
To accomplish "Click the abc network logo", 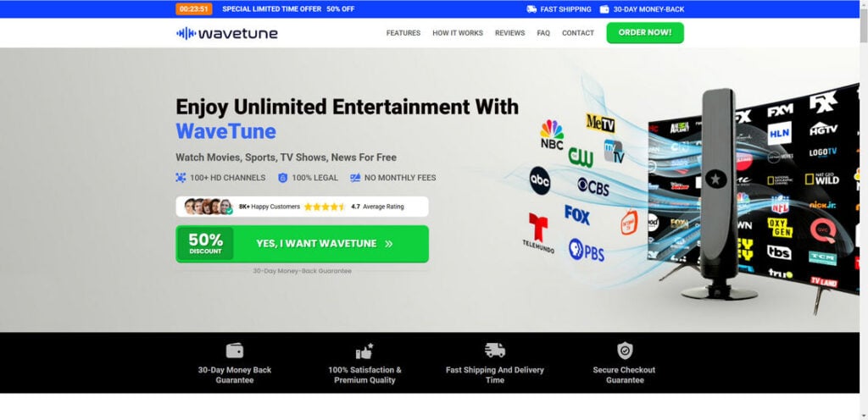I will 540,180.
